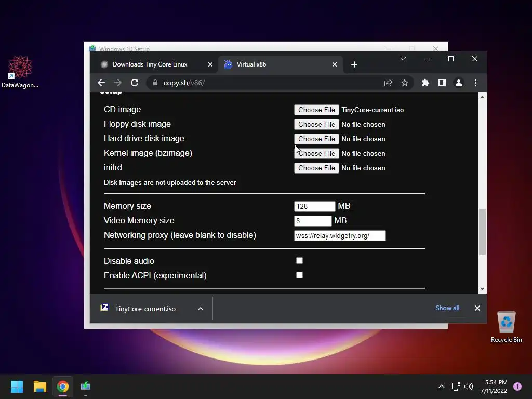Open the clock showing 5:54 PM
The image size is (532, 399).
tap(494, 387)
